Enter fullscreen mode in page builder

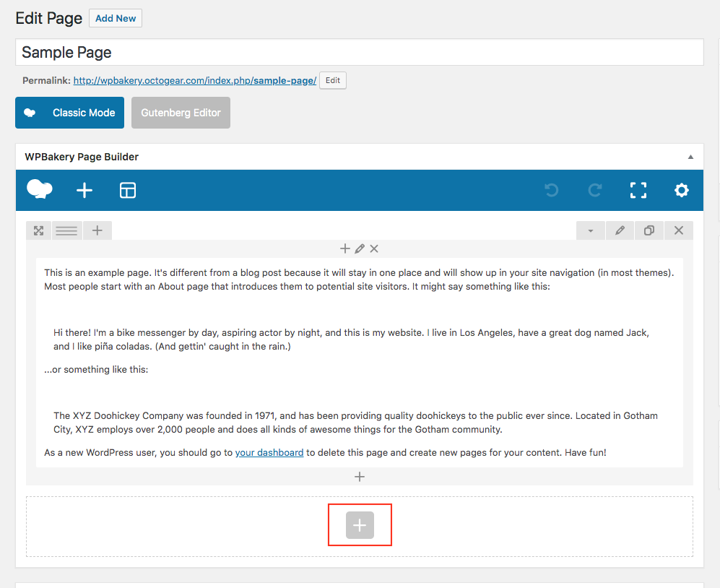tap(638, 191)
